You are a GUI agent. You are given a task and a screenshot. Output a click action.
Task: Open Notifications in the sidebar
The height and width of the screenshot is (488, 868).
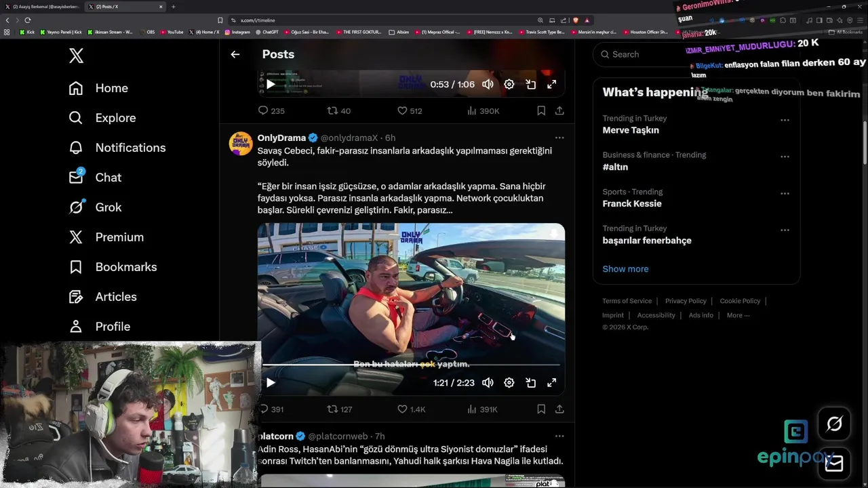click(x=117, y=148)
